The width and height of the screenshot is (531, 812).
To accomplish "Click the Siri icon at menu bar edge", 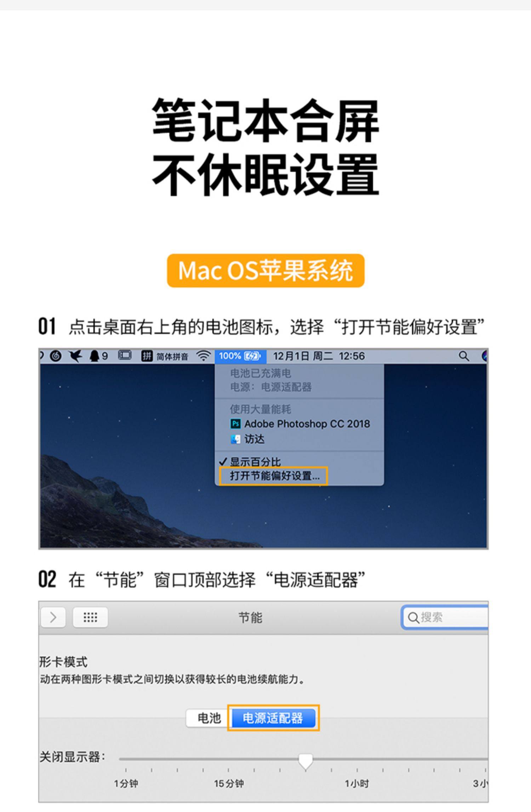I will 484,356.
